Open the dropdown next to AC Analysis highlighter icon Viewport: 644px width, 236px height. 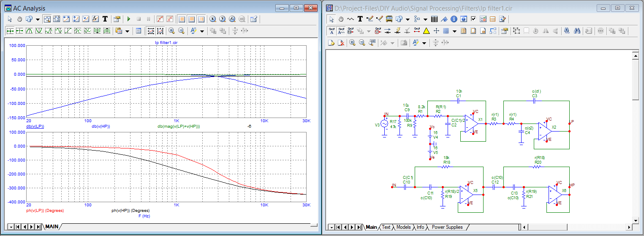pos(202,31)
